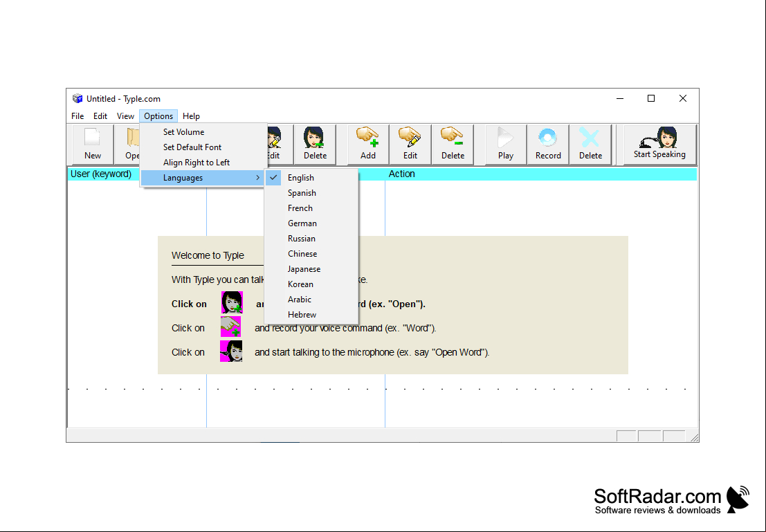Click the Action column header
Screen dimensions: 766x532
coord(541,174)
